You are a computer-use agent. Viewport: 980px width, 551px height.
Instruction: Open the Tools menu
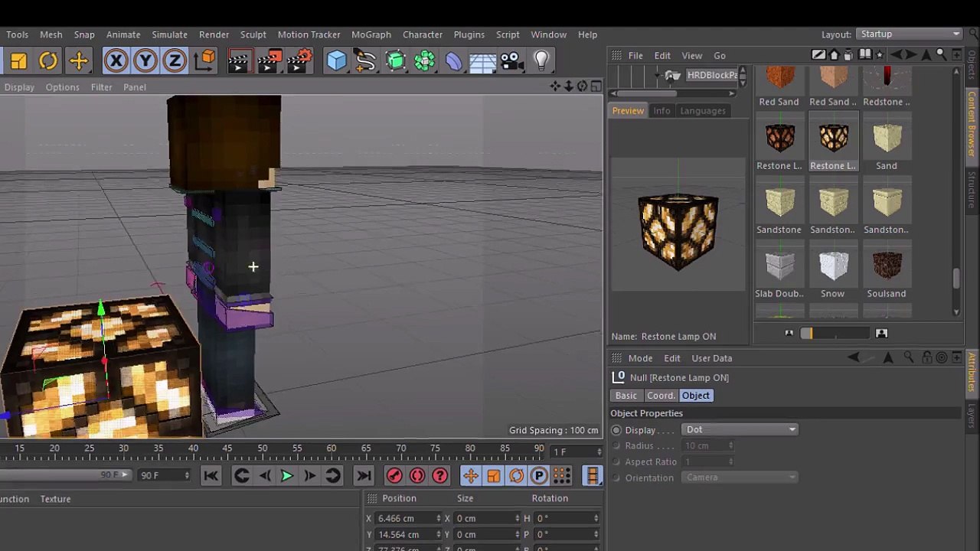(x=17, y=34)
